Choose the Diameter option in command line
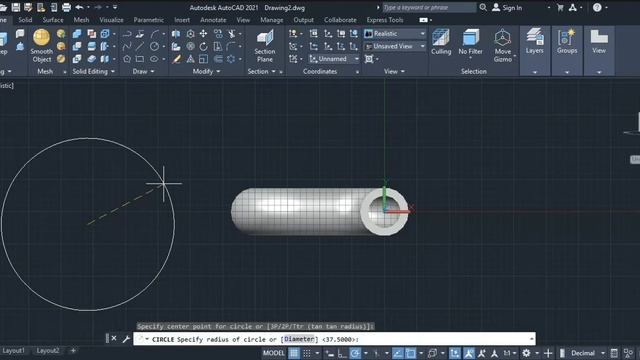This screenshot has height=360, width=640. coord(299,339)
